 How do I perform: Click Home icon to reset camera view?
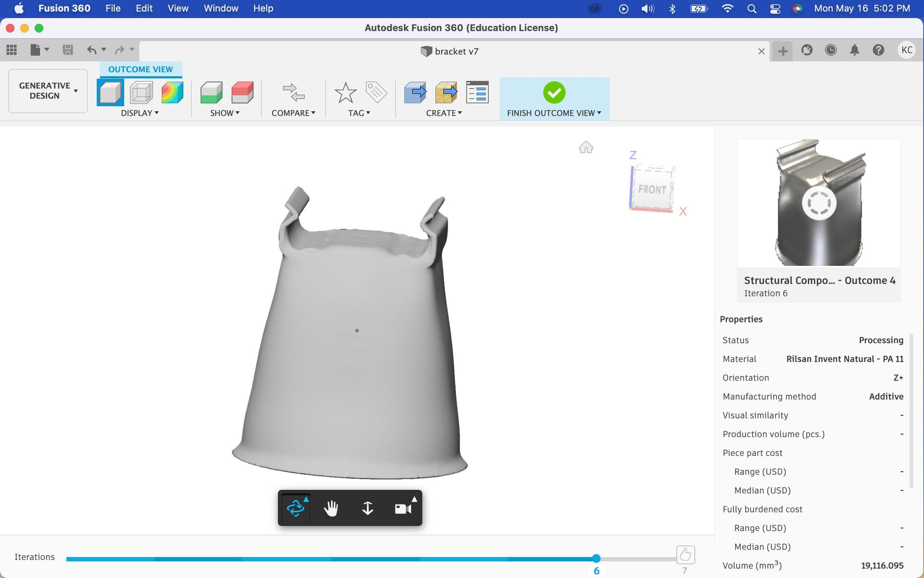tap(586, 147)
